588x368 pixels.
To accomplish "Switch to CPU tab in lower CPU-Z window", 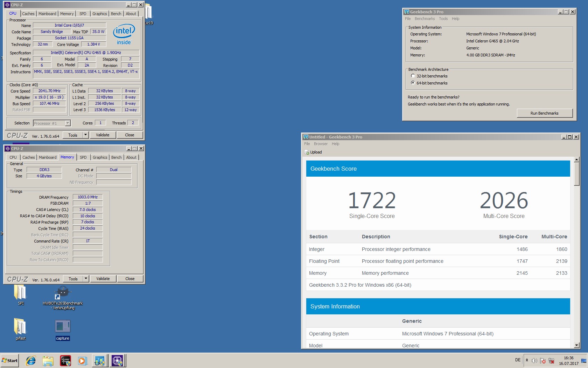I will 13,157.
